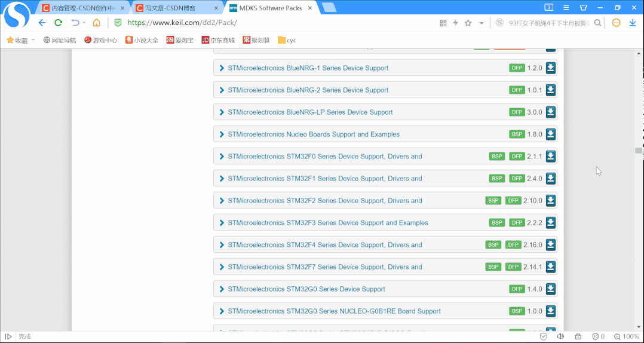
Task: Select the MDK5 Software Packs tab
Action: coord(271,8)
